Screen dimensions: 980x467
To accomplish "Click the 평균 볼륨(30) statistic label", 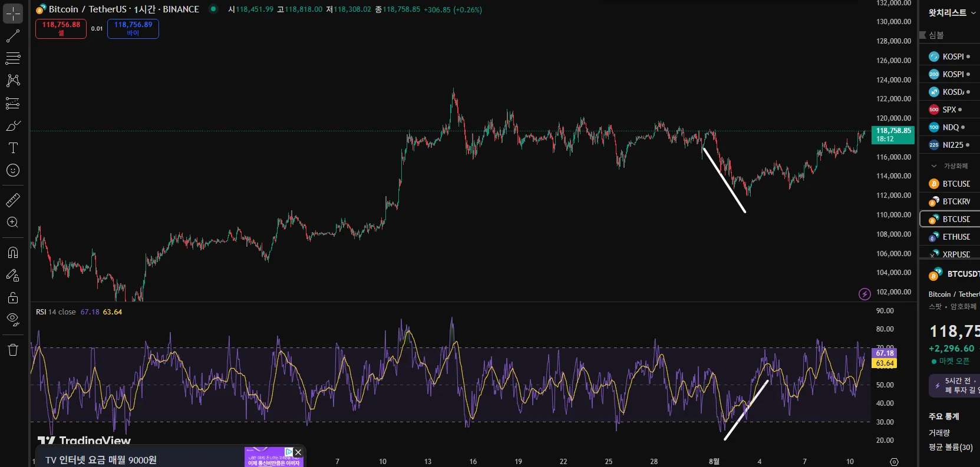I will tap(951, 448).
